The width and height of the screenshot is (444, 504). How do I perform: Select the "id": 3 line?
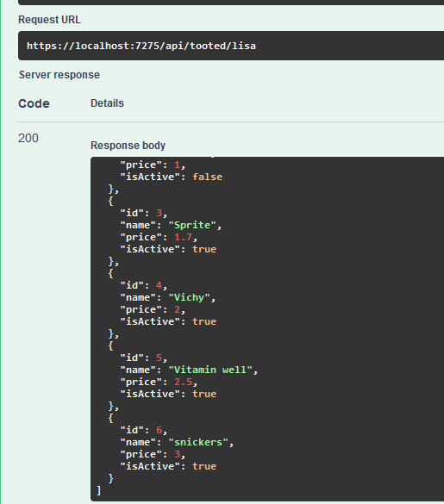point(143,213)
